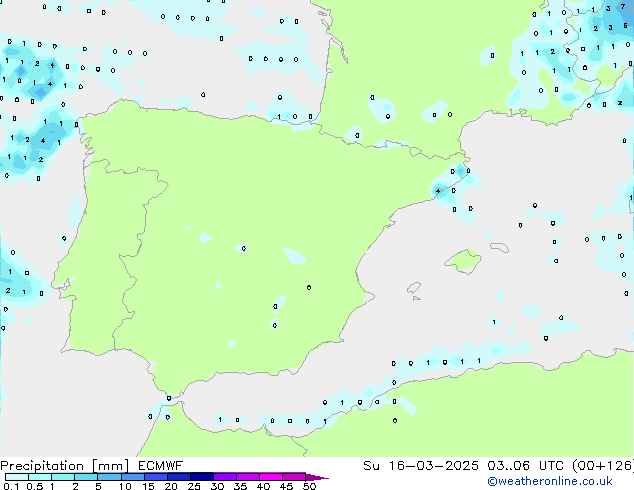Click the '0.5' legend scale label

click(34, 486)
